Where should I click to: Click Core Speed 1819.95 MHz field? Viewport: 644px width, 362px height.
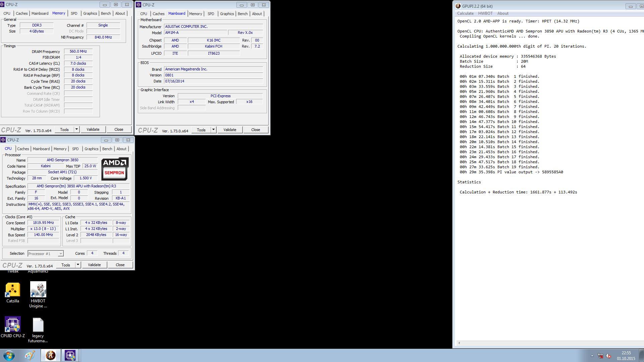tap(44, 223)
